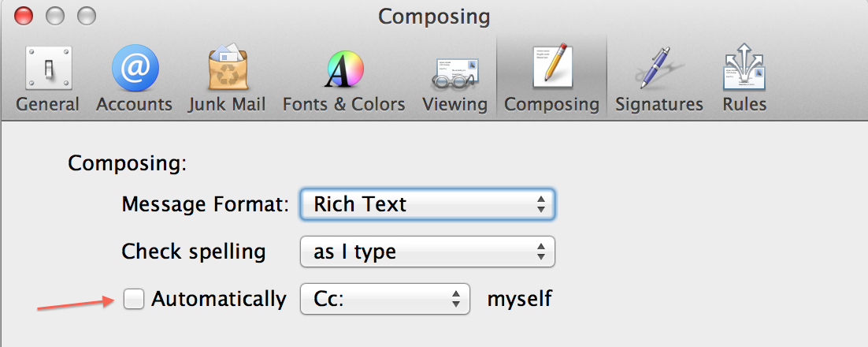Open the Fonts & Colors wheel icon
The width and height of the screenshot is (868, 347).
[x=344, y=69]
